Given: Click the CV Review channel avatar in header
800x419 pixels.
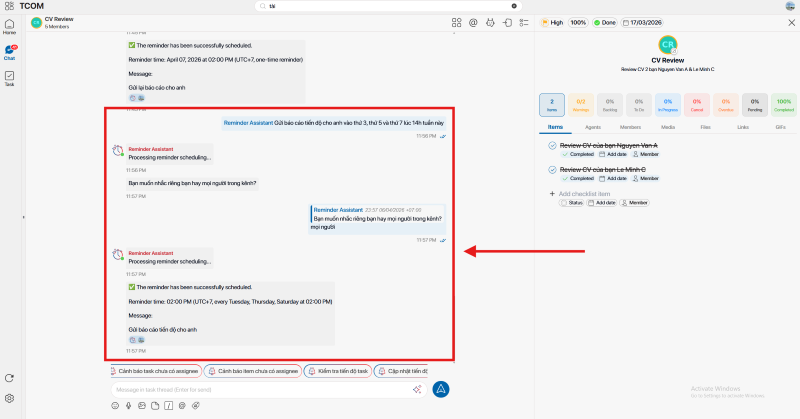Looking at the screenshot, I should tap(36, 22).
